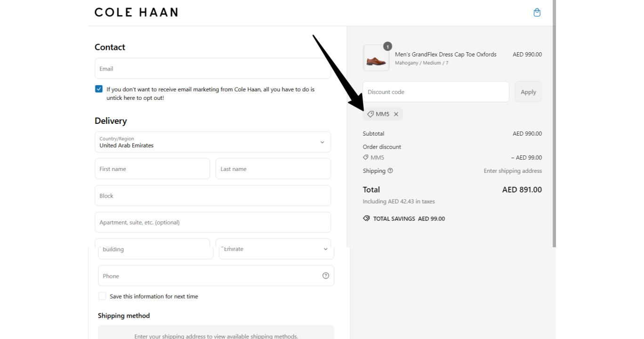Click the Enter shipping address text
The height and width of the screenshot is (339, 644).
tap(513, 171)
